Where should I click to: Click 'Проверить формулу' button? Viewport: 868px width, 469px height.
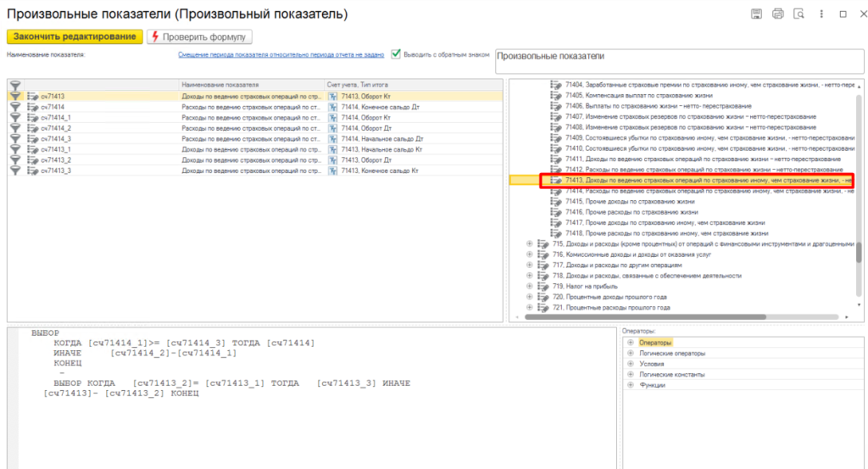(199, 36)
